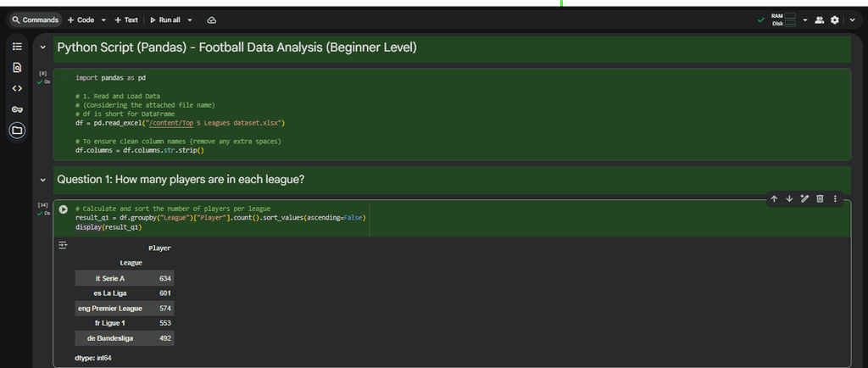Open the Secrets key panel
Screen dimensions: 868x368
[17, 109]
